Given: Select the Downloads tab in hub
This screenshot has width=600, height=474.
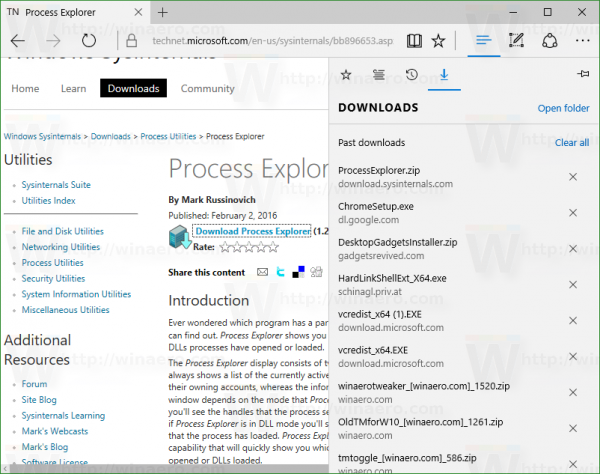Looking at the screenshot, I should tap(444, 75).
